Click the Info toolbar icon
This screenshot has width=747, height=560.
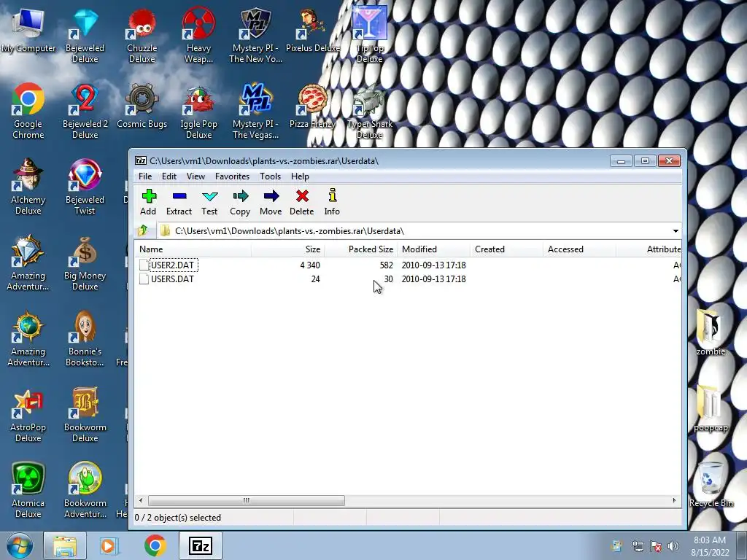click(x=332, y=203)
